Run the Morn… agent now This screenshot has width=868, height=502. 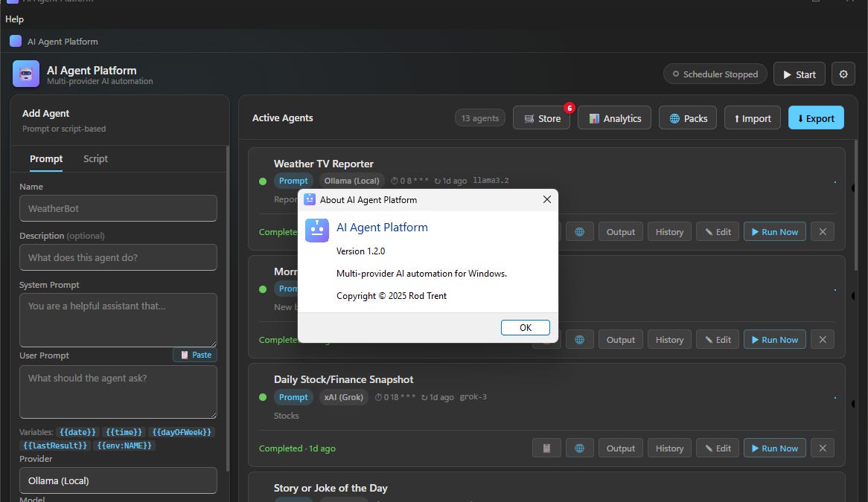774,339
